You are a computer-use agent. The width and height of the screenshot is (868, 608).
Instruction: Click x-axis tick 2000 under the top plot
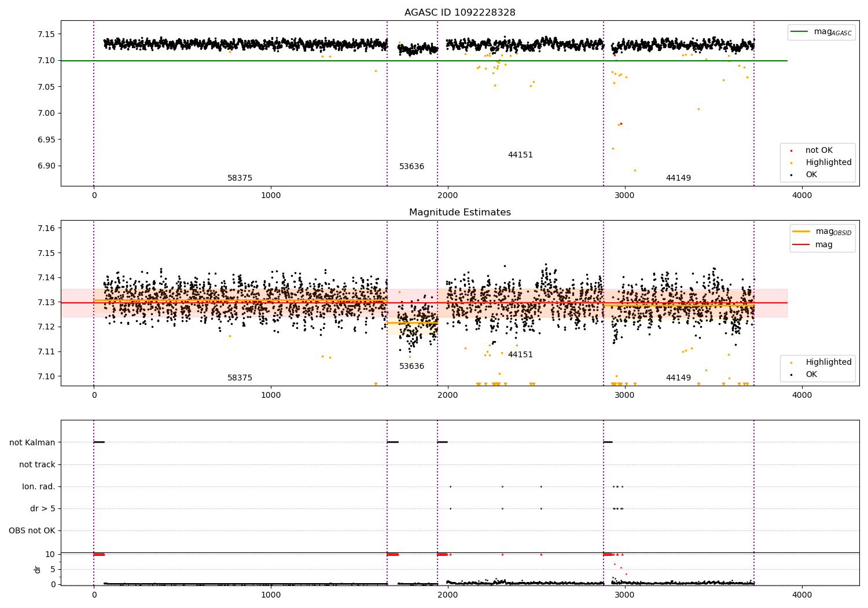tap(447, 196)
